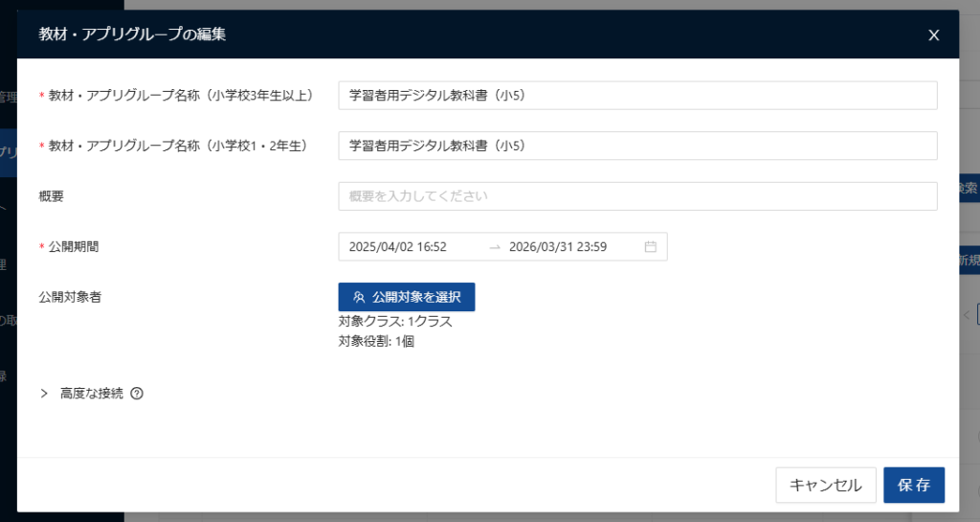Screen dimensions: 980x522
Task: Click the 概要 label
Action: (52, 196)
